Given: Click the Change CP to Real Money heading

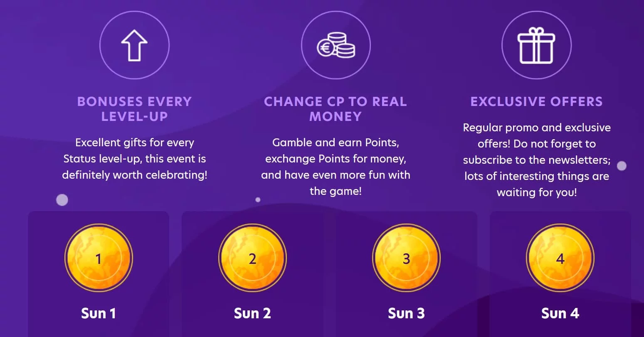Looking at the screenshot, I should (x=336, y=109).
